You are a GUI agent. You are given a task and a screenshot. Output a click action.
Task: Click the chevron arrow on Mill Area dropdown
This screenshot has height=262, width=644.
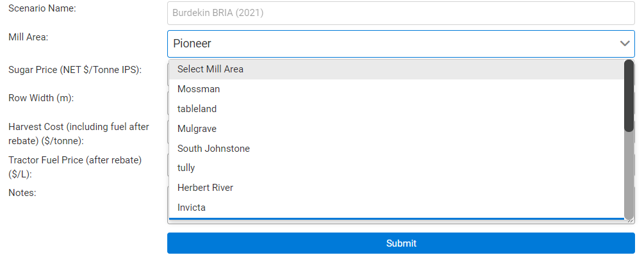(x=625, y=44)
